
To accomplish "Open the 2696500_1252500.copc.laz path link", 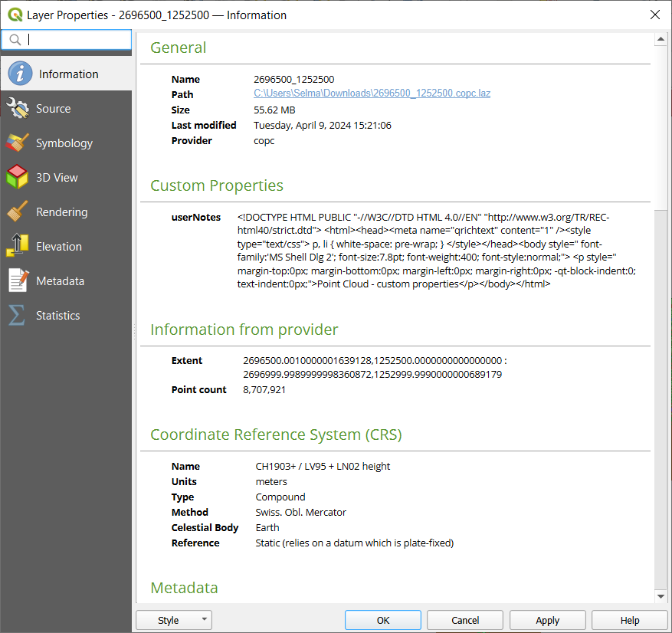I will click(x=372, y=94).
